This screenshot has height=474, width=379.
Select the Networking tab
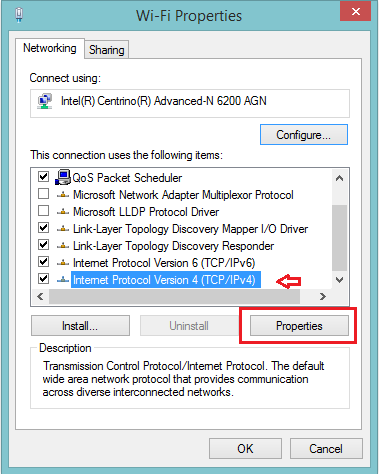pos(50,48)
